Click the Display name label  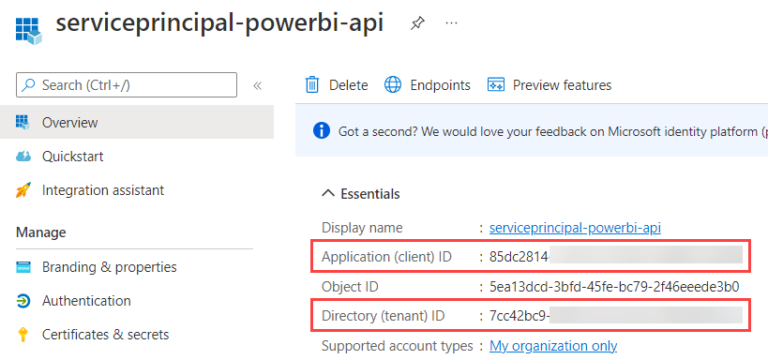pyautogui.click(x=362, y=228)
